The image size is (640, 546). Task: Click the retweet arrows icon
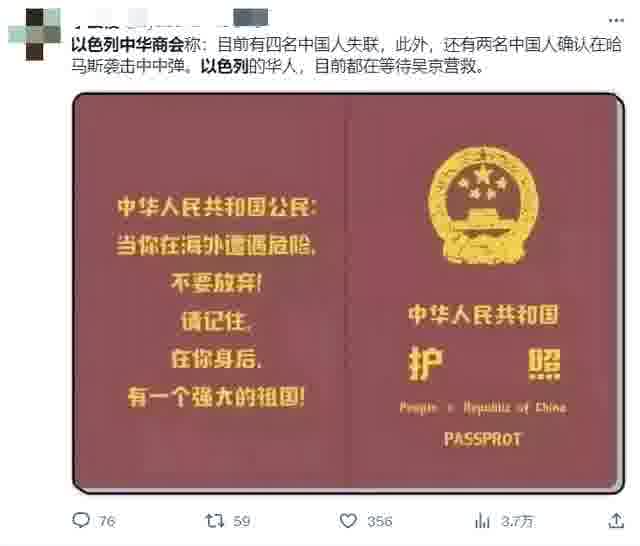click(215, 520)
